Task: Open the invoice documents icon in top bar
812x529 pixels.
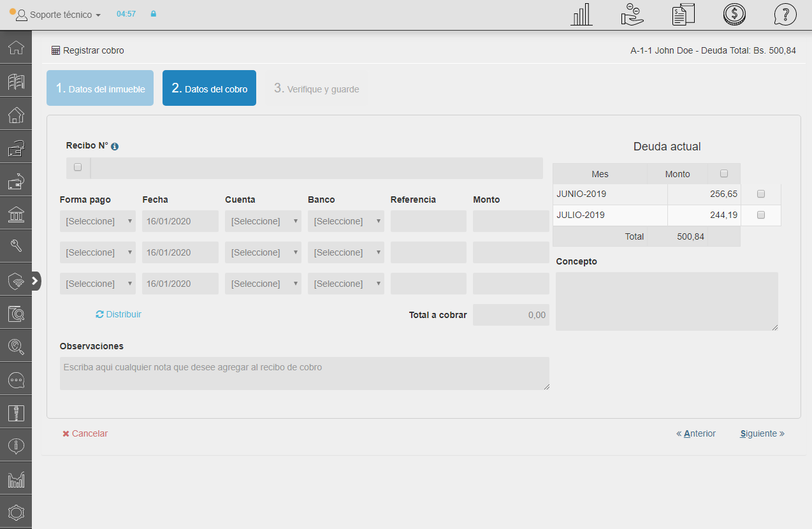Action: 683,15
